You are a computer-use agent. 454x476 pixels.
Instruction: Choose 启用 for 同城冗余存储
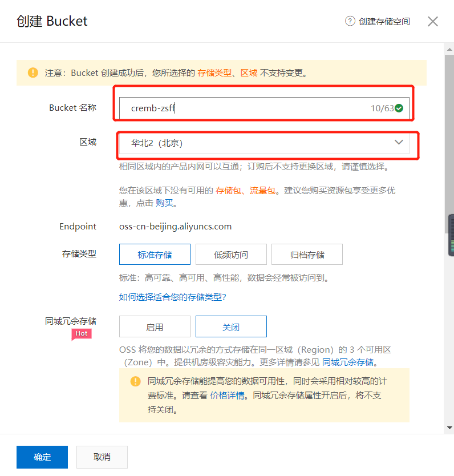click(x=155, y=326)
